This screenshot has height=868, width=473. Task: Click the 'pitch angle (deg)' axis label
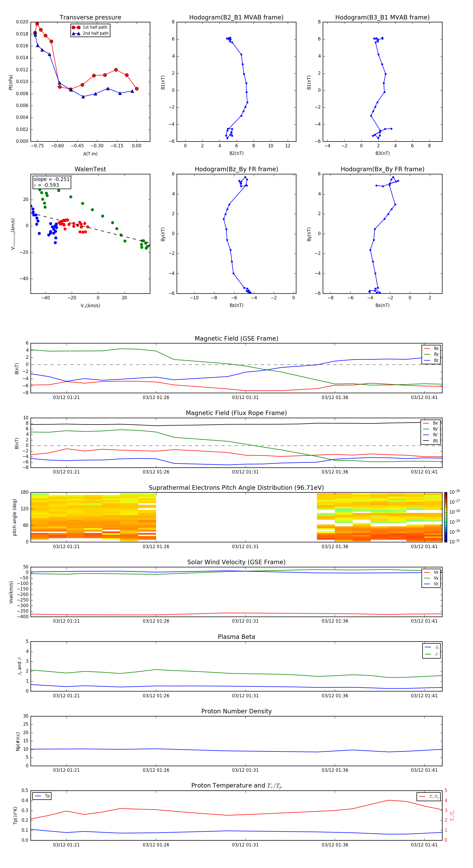pyautogui.click(x=14, y=517)
